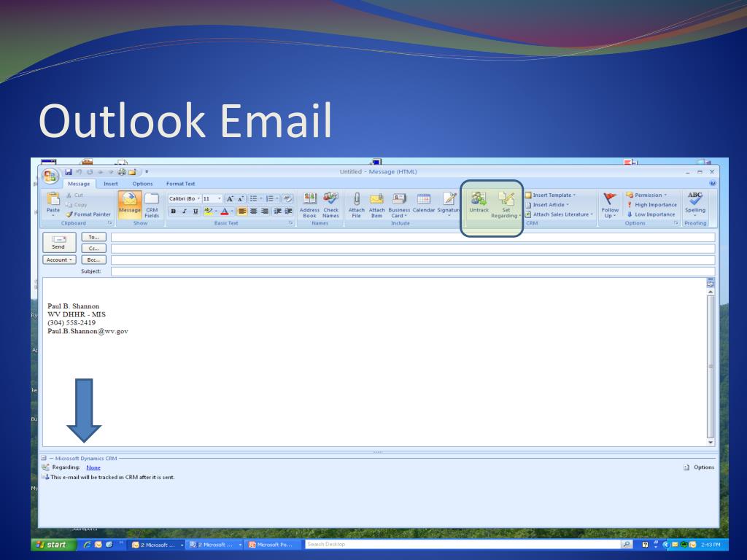Switch to the Format Text tab

point(180,184)
